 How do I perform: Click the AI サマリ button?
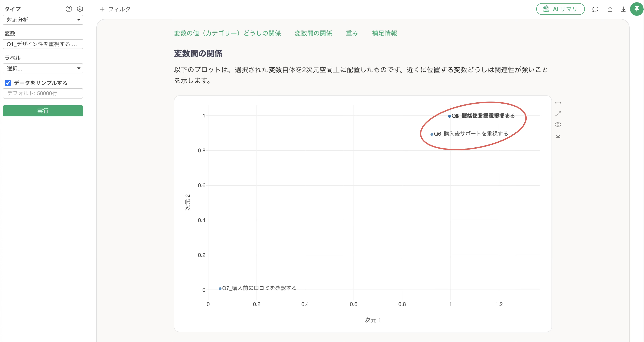[x=560, y=9]
